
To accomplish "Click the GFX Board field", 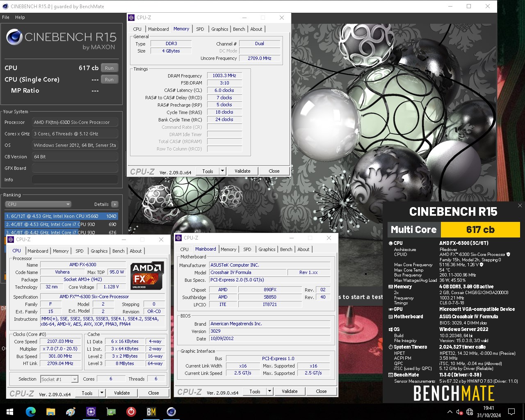I will (x=75, y=168).
